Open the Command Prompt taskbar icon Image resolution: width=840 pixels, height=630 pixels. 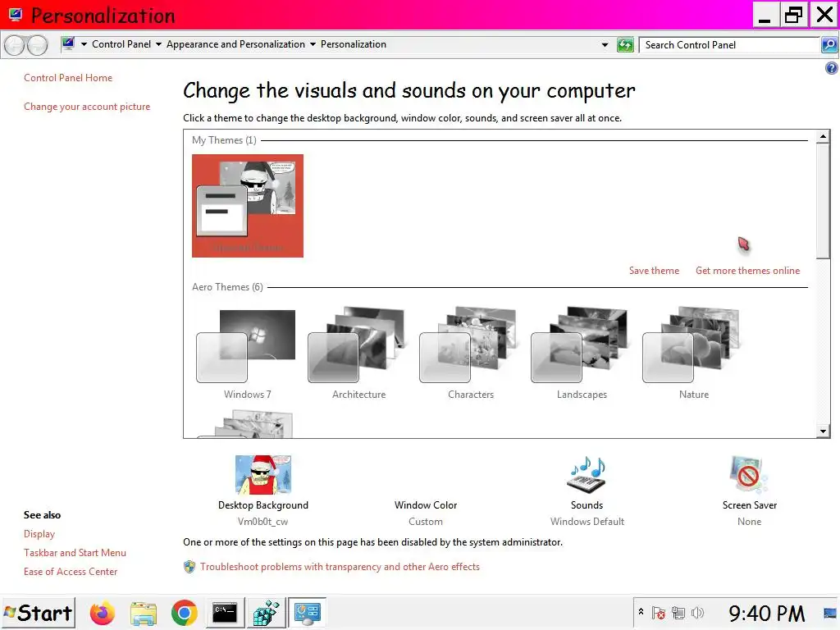point(225,614)
